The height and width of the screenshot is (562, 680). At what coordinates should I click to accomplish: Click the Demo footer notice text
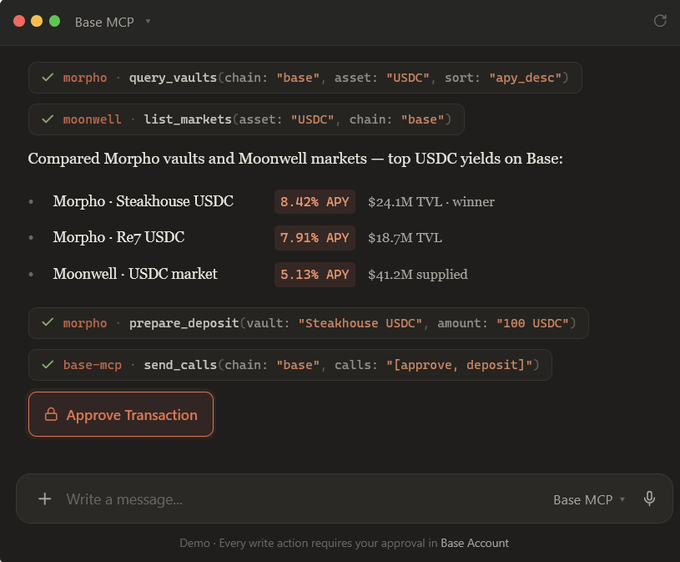pyautogui.click(x=344, y=543)
